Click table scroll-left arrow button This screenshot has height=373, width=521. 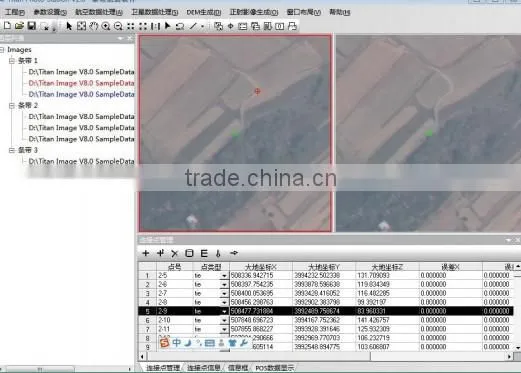[142, 356]
